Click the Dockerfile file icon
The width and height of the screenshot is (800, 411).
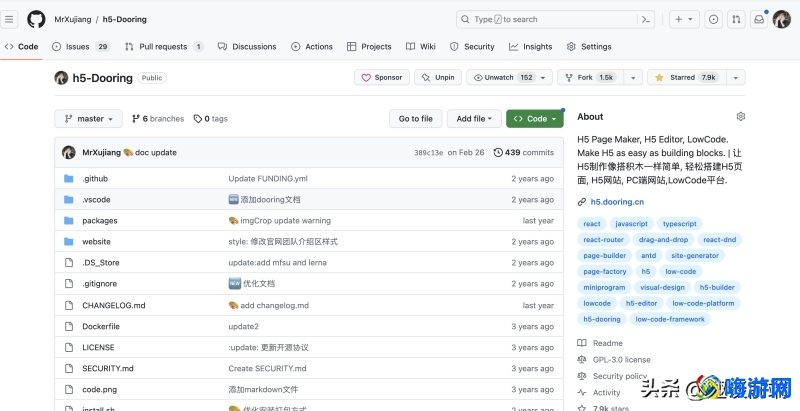click(69, 326)
